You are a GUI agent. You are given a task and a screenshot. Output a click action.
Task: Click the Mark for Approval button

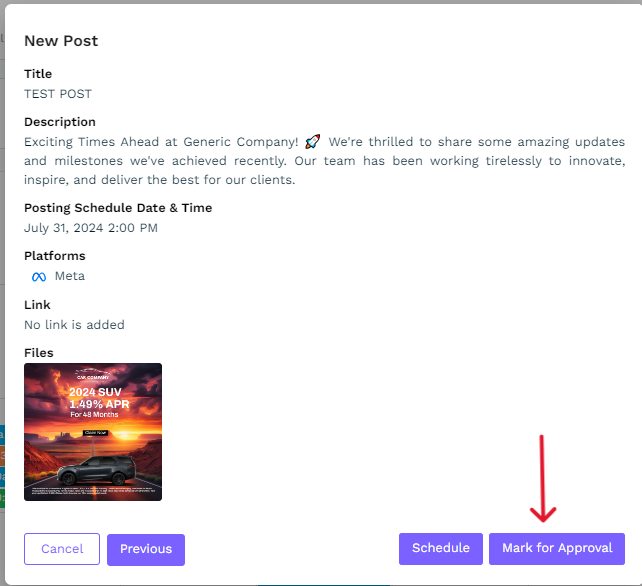557,548
